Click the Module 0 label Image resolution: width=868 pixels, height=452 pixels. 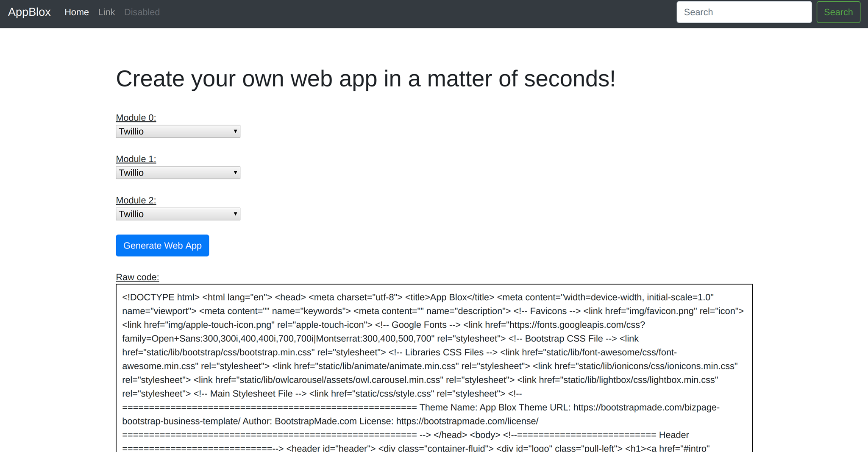tap(136, 118)
